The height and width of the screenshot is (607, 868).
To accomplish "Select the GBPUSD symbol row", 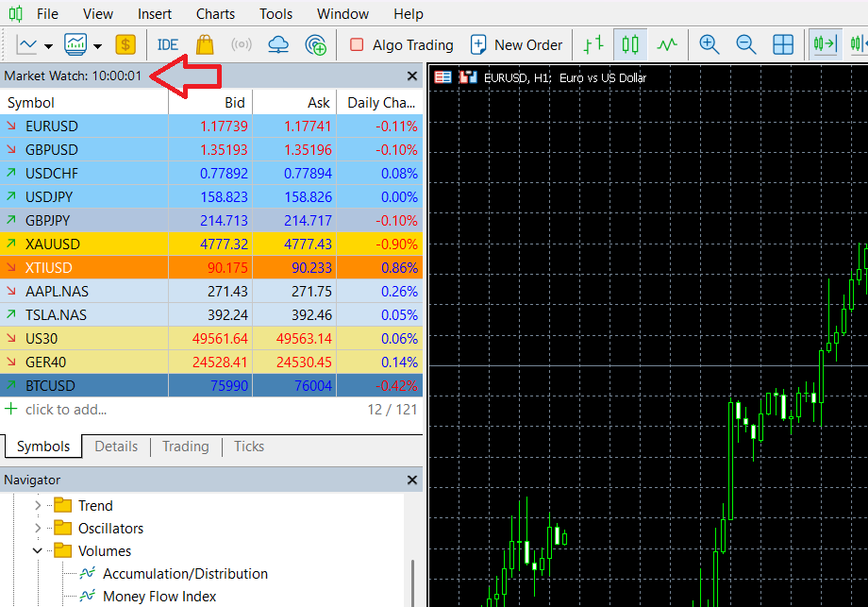I will (x=211, y=149).
